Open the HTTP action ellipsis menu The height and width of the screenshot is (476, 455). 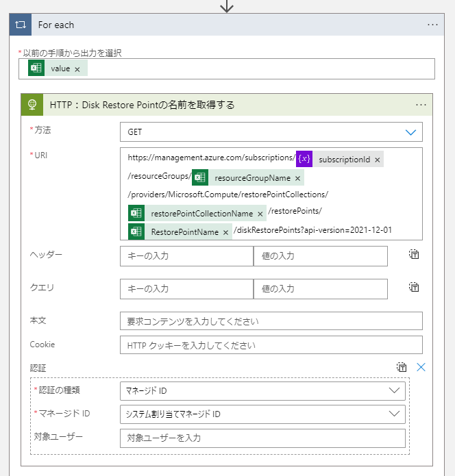click(x=421, y=105)
